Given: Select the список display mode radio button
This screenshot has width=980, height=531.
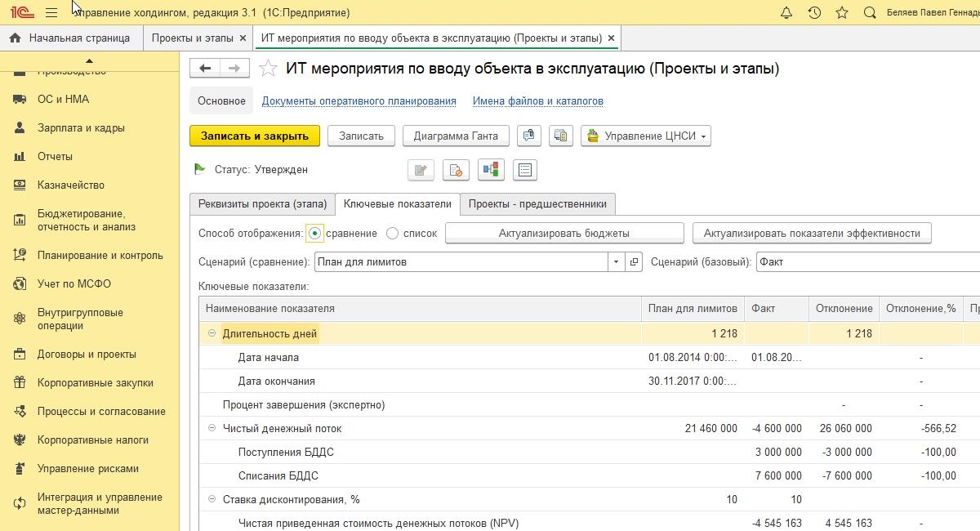Looking at the screenshot, I should click(392, 233).
